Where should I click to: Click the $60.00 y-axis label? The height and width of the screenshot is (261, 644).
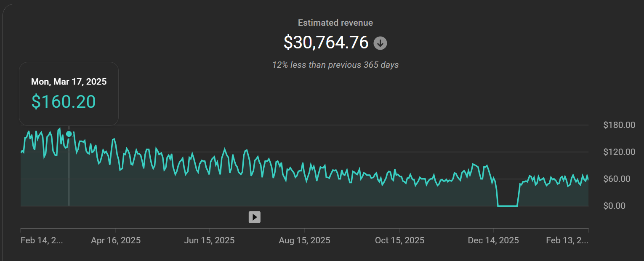coord(621,179)
